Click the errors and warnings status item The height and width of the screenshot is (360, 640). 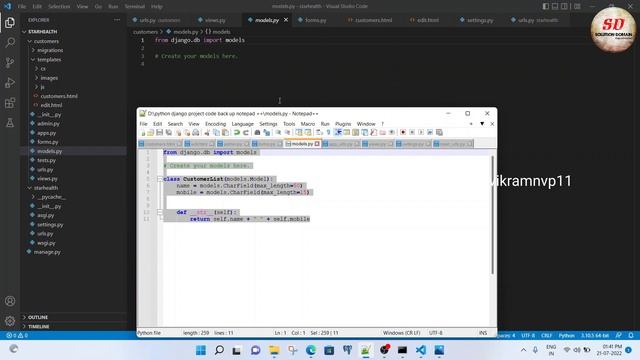[17, 336]
